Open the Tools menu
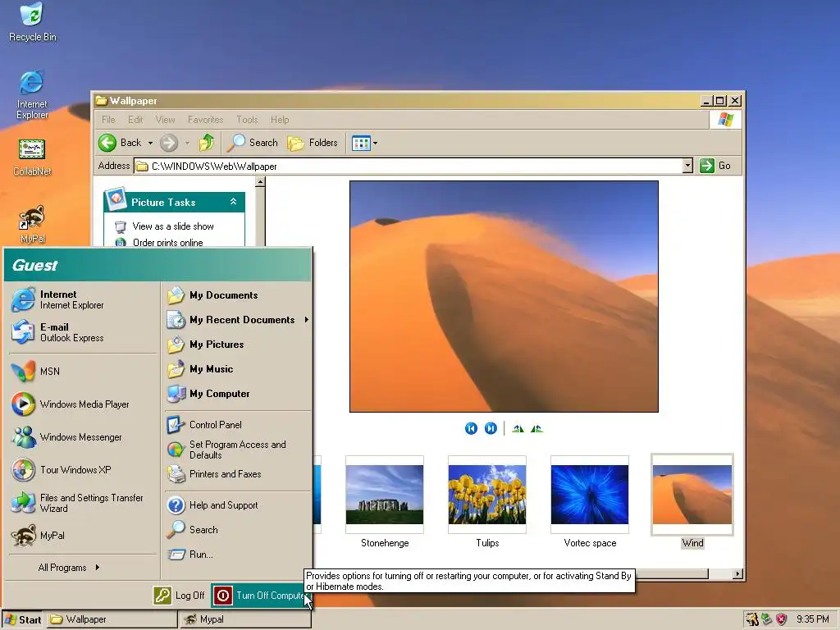840x630 pixels. pyautogui.click(x=247, y=120)
